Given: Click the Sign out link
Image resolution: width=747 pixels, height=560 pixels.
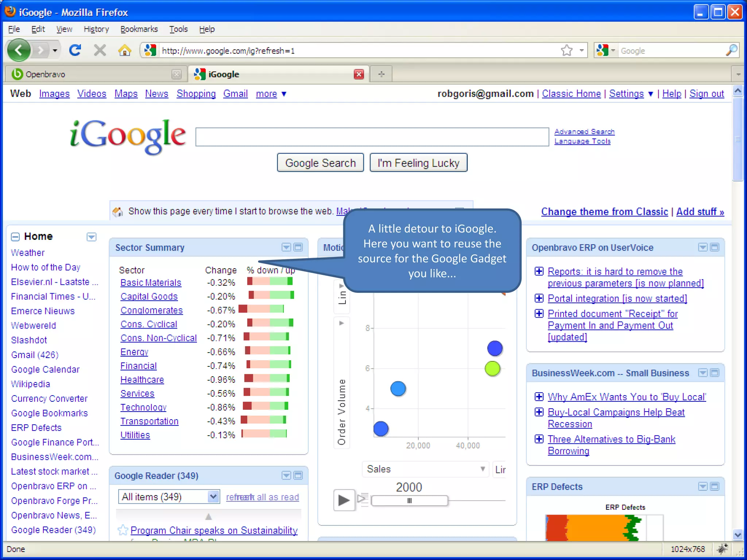Looking at the screenshot, I should click(707, 94).
